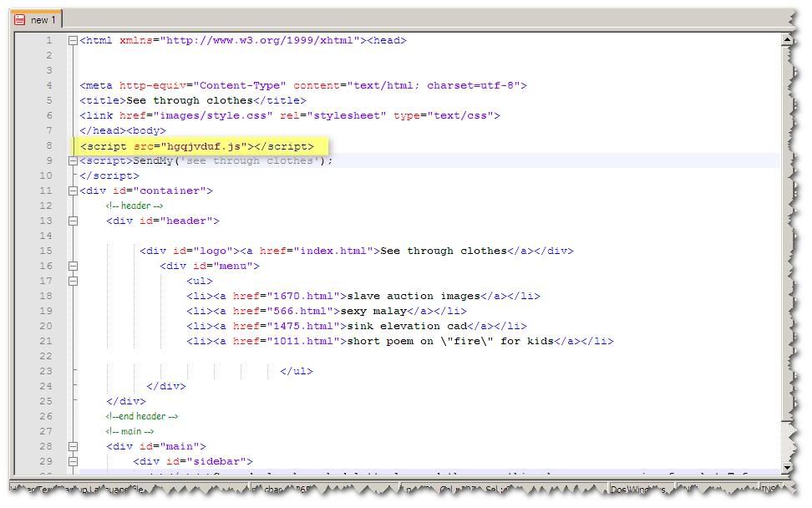The image size is (812, 508).
Task: Click the "1475.html" href value
Action: click(x=303, y=326)
